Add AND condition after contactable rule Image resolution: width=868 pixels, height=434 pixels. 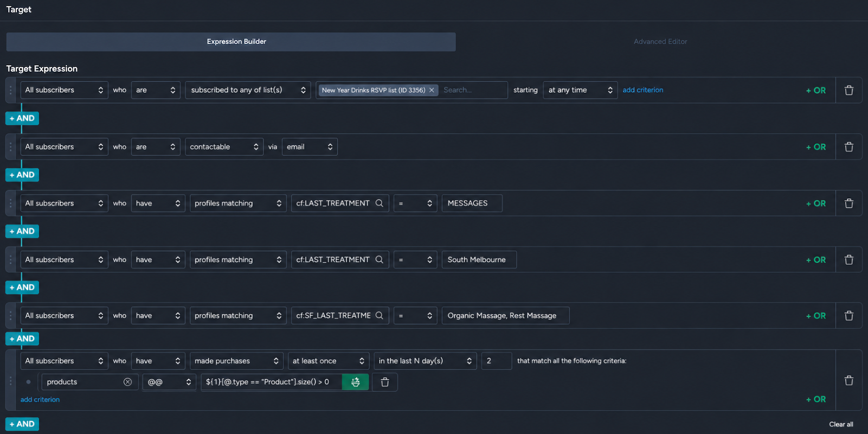[x=22, y=175]
